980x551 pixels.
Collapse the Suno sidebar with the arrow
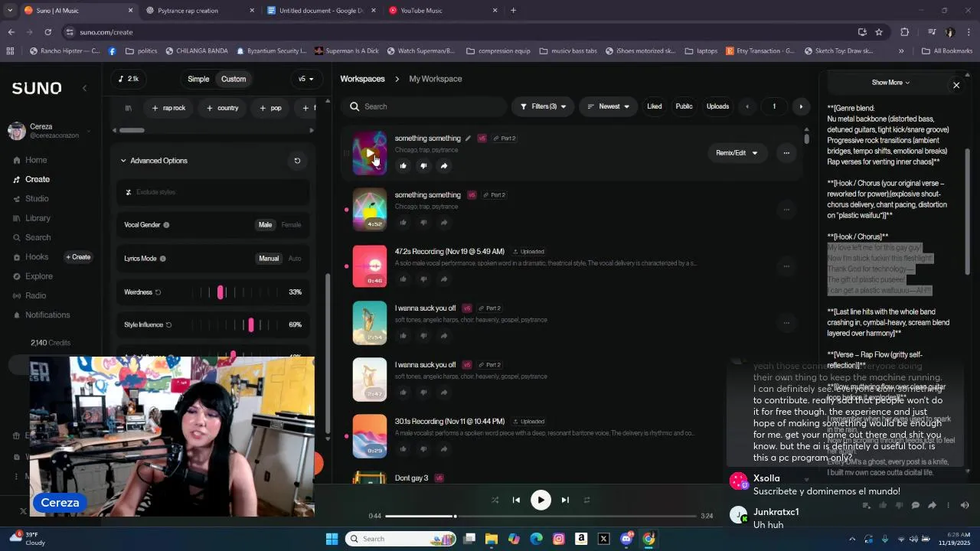84,88
